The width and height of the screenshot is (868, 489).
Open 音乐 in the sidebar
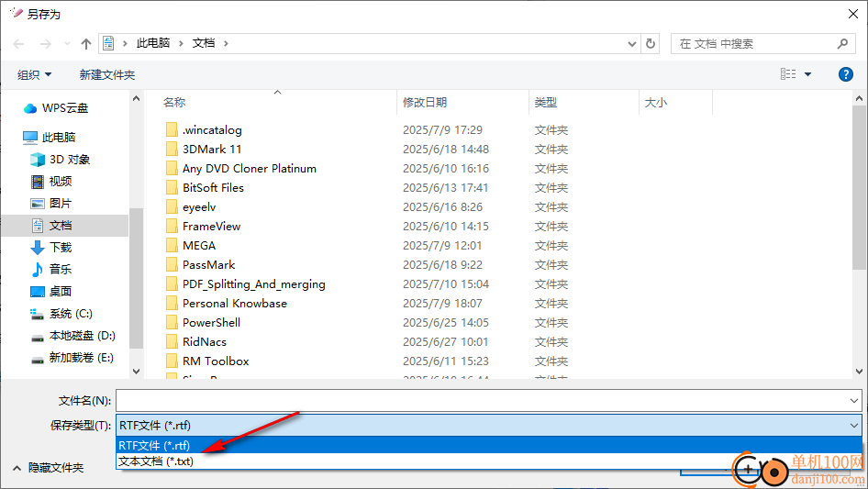click(x=51, y=269)
